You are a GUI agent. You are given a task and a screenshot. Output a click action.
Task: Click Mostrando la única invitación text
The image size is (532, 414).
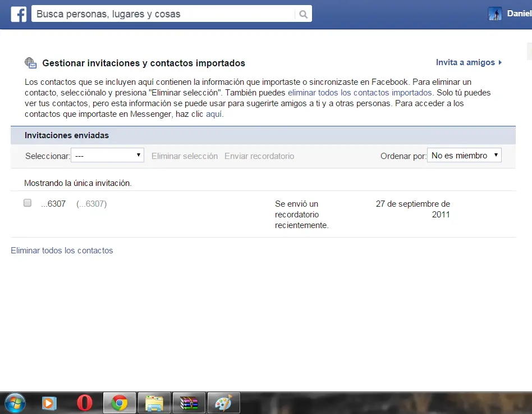[77, 183]
